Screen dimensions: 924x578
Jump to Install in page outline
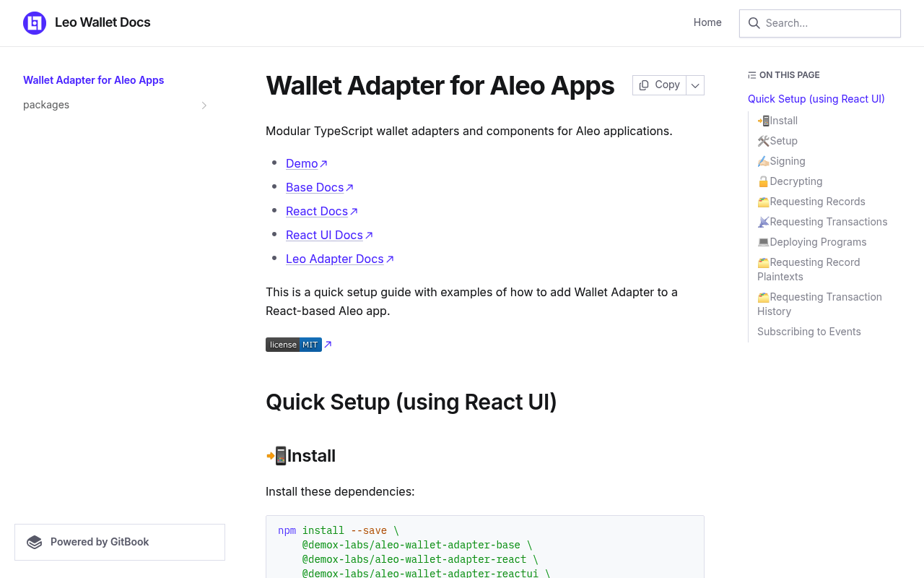777,121
